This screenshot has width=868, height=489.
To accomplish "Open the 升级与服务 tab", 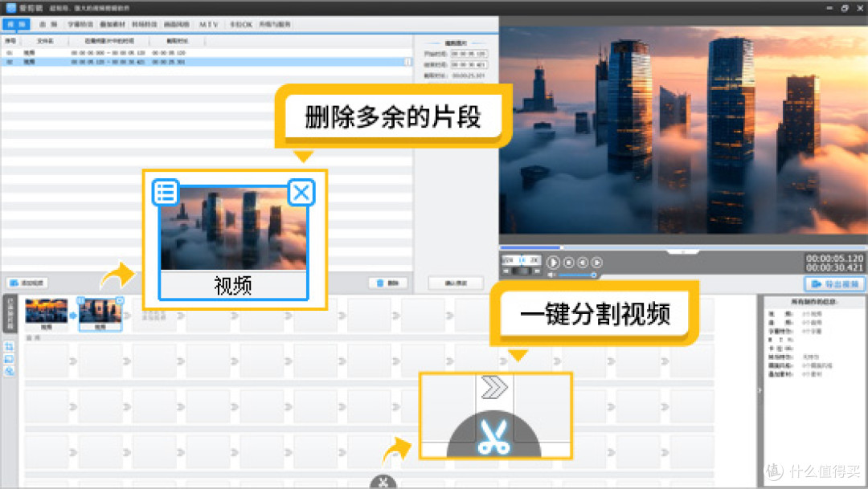I will tap(275, 24).
